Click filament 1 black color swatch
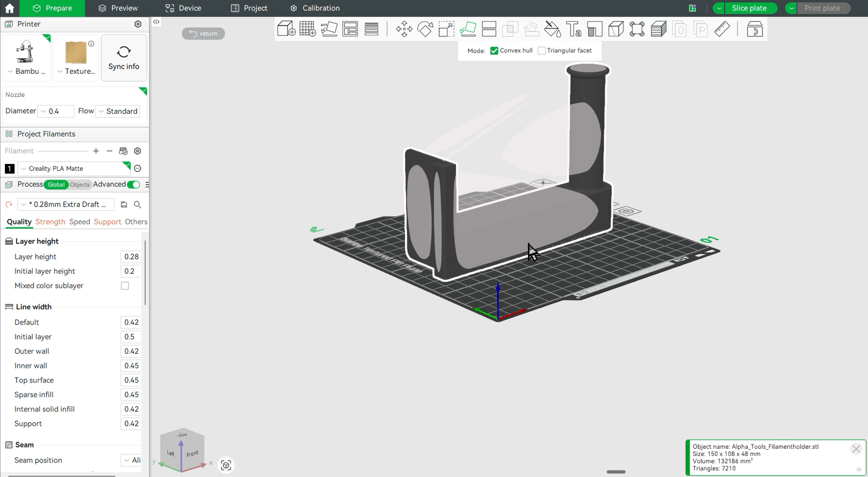868x477 pixels. [9, 168]
